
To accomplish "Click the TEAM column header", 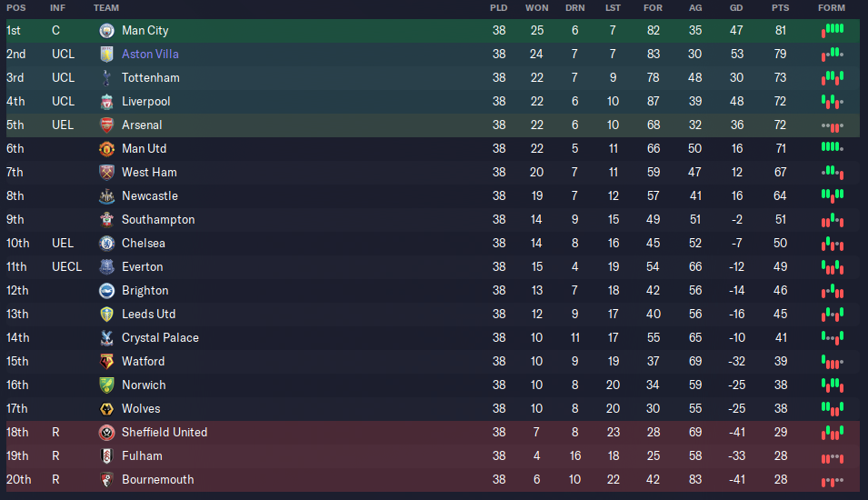I will [106, 8].
